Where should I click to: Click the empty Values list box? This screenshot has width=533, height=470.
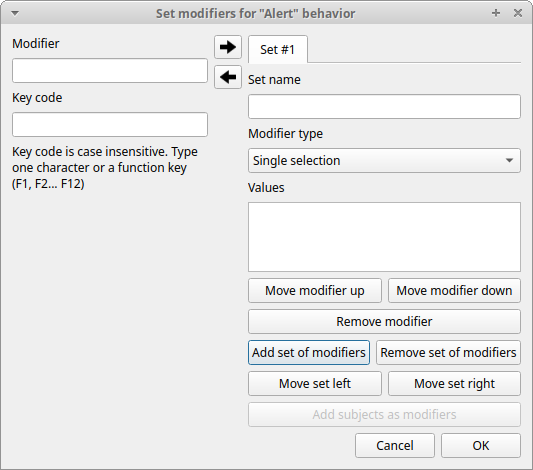pyautogui.click(x=384, y=237)
